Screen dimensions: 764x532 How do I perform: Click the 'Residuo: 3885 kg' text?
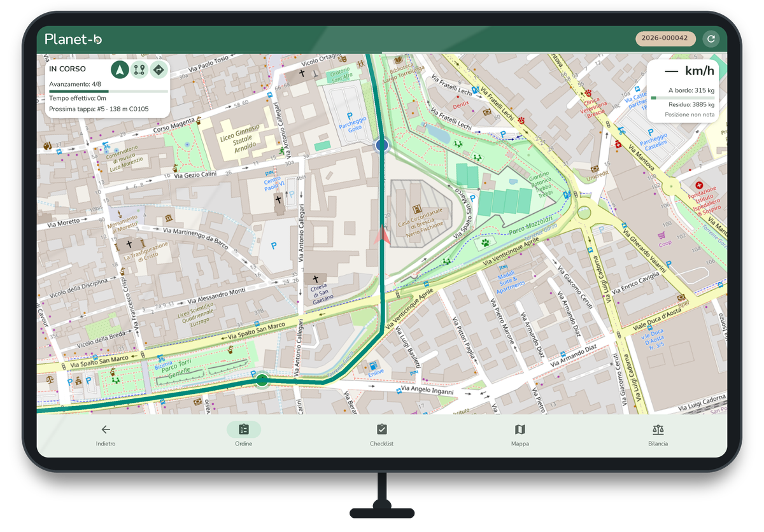point(691,104)
